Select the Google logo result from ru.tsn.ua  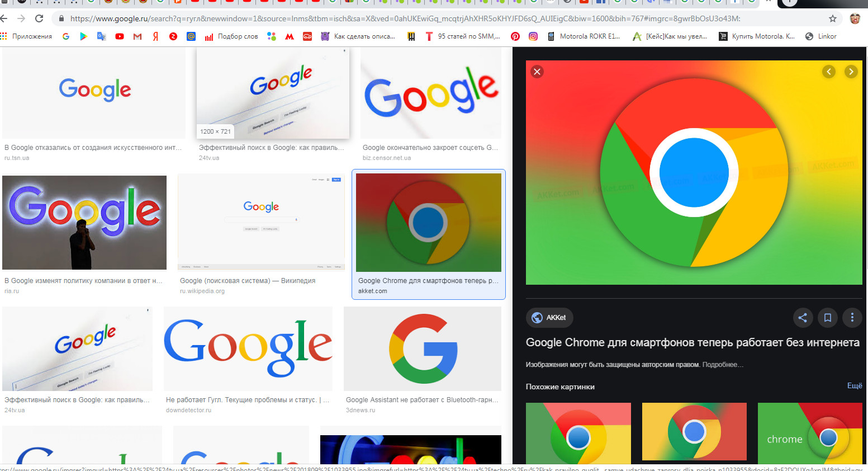click(x=94, y=93)
